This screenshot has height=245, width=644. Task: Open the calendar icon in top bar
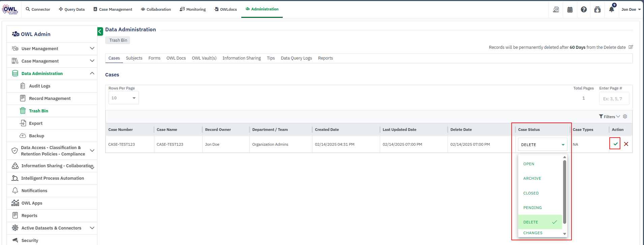click(570, 9)
